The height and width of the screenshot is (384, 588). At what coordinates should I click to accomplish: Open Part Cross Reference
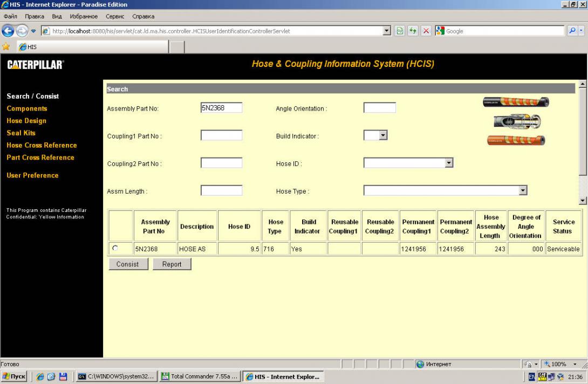[40, 157]
